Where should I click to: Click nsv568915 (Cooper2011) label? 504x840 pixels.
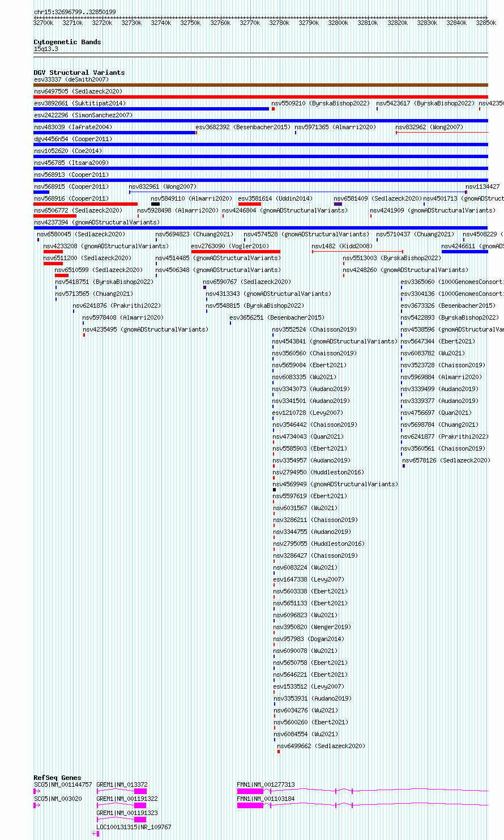71,186
